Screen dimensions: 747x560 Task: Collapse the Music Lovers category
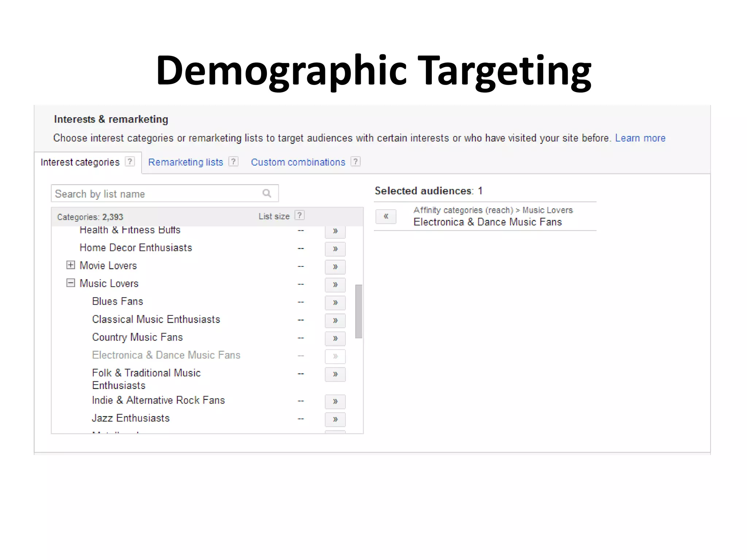click(x=71, y=283)
